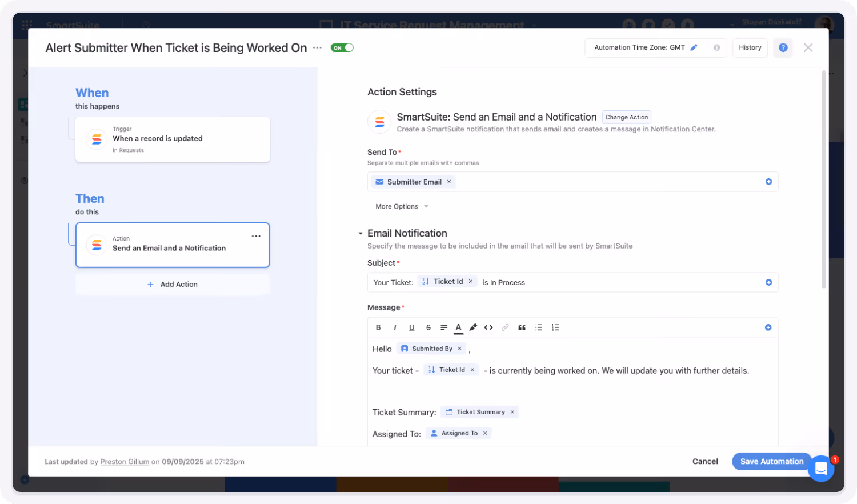Open the blue help question icon
This screenshot has height=504, width=857.
coord(783,47)
